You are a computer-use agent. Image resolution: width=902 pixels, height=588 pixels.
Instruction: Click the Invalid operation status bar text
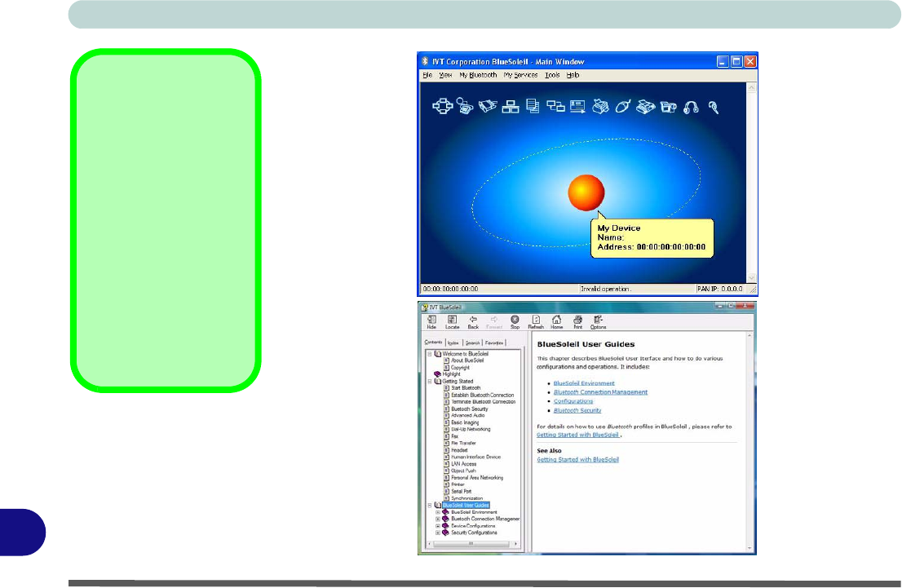[605, 289]
